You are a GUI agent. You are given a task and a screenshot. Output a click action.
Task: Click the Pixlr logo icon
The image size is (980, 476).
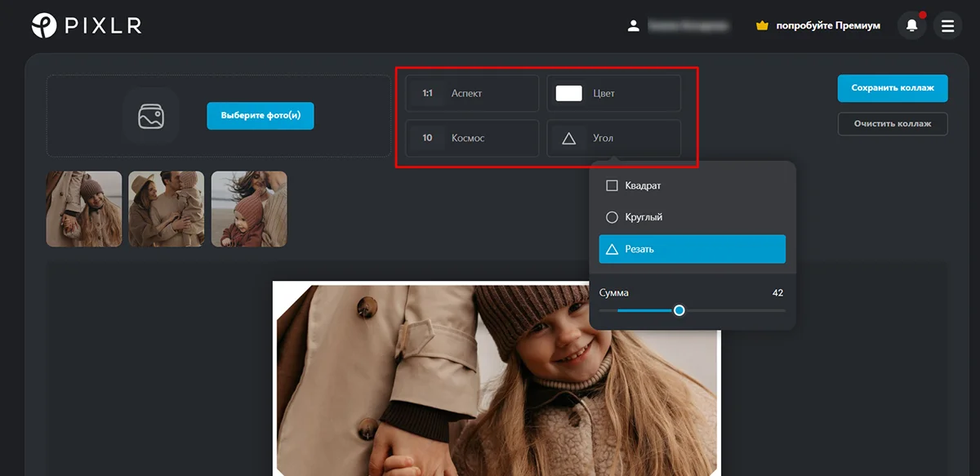(x=43, y=25)
